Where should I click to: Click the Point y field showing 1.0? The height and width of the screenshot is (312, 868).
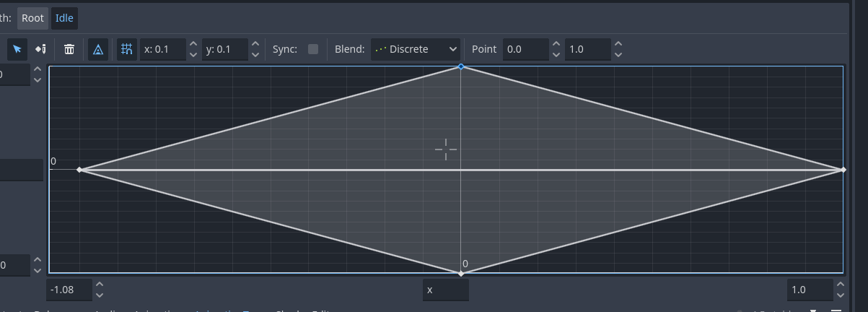click(587, 49)
